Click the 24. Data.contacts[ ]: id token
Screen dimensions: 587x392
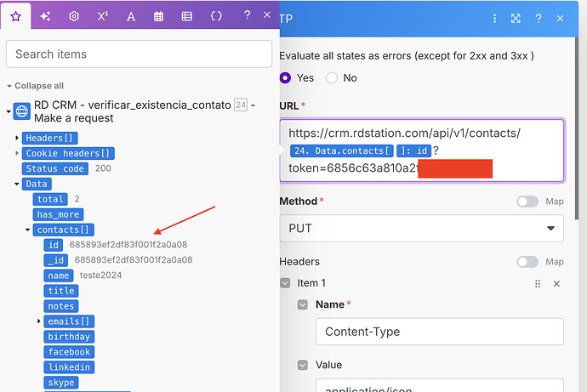(361, 151)
